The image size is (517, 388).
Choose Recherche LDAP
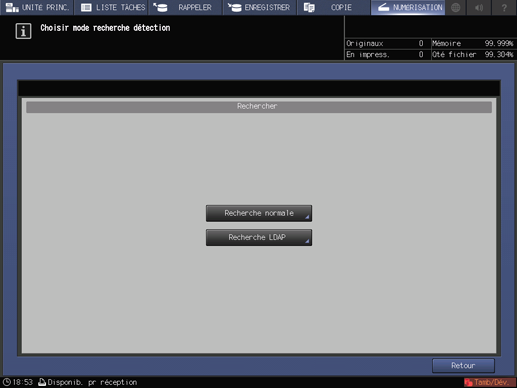pos(259,237)
